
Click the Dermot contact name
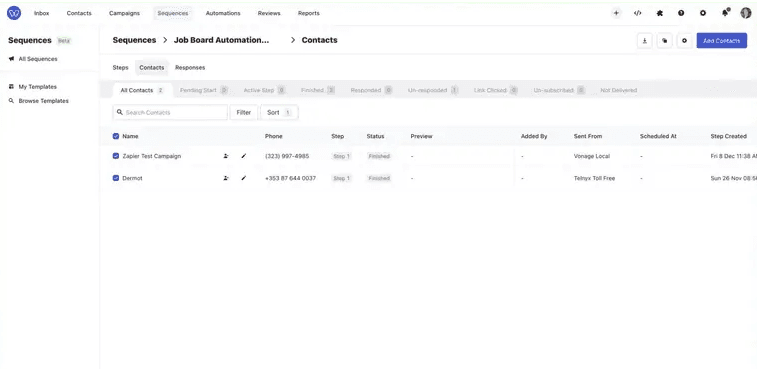(132, 178)
